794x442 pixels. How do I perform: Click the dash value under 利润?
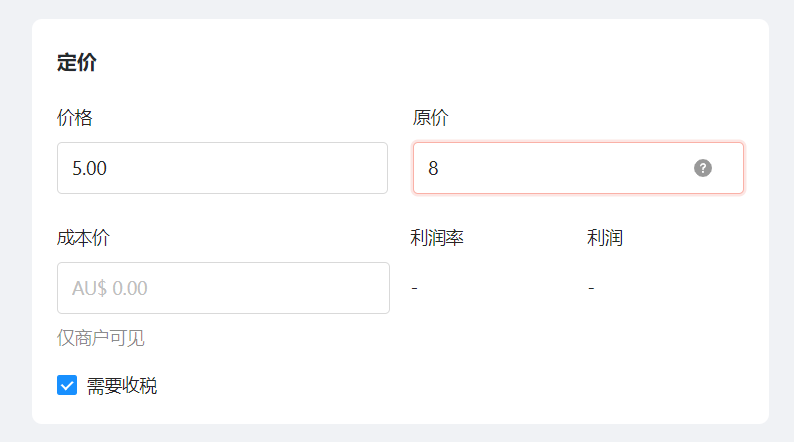coord(591,288)
